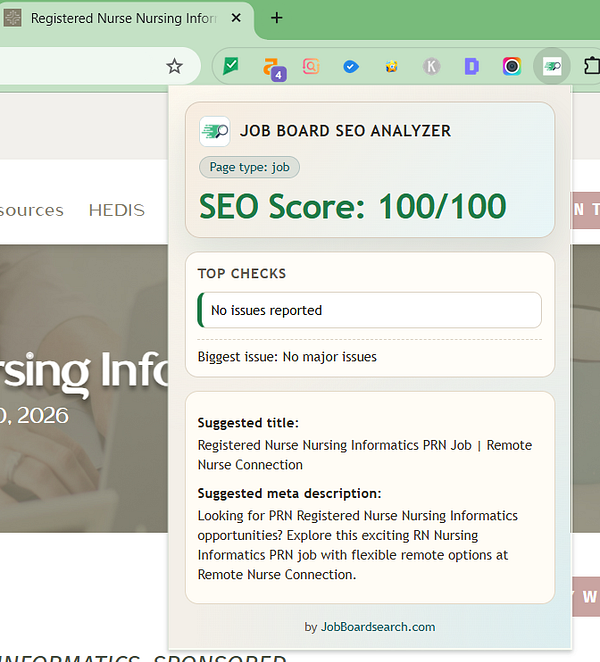Screen dimensions: 600x662
Task: Bookmark this page with the star icon
Action: click(x=174, y=66)
